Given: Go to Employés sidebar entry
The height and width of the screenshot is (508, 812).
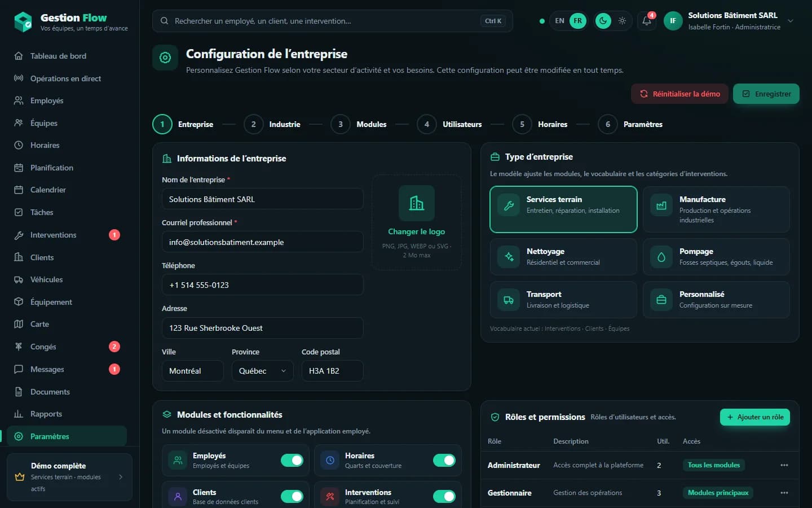Looking at the screenshot, I should coord(67,100).
